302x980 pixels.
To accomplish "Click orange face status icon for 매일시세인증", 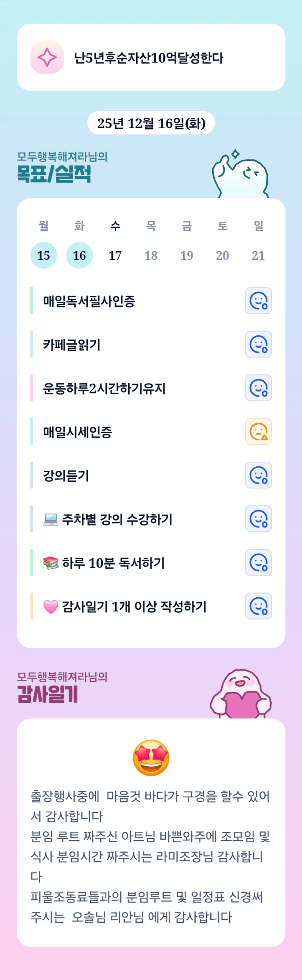I will tap(258, 431).
